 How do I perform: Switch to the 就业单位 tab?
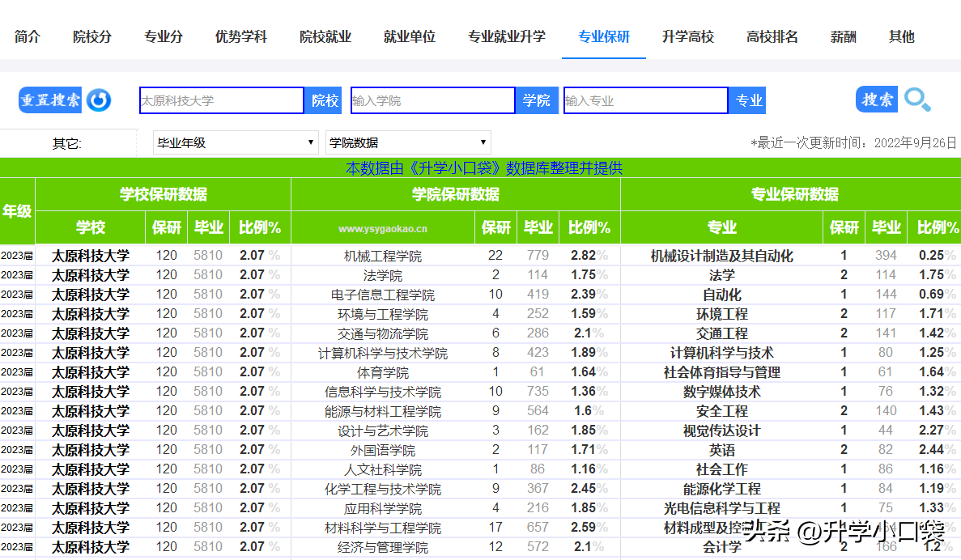tap(410, 36)
